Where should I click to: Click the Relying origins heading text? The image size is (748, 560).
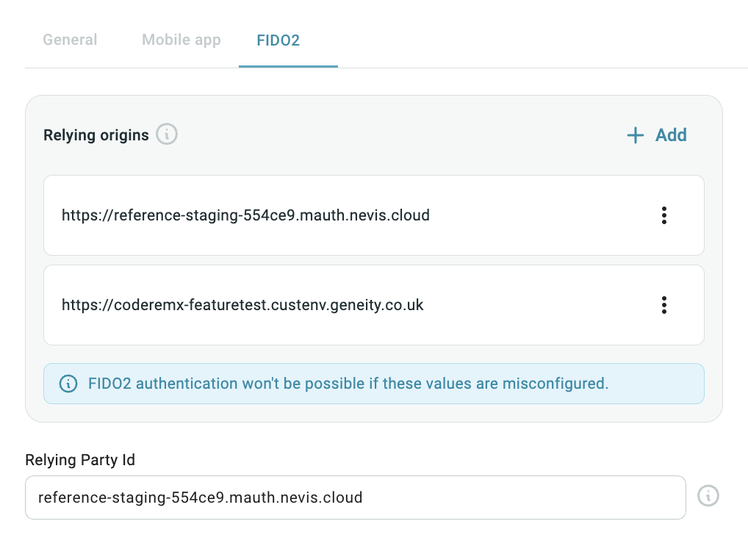[96, 135]
